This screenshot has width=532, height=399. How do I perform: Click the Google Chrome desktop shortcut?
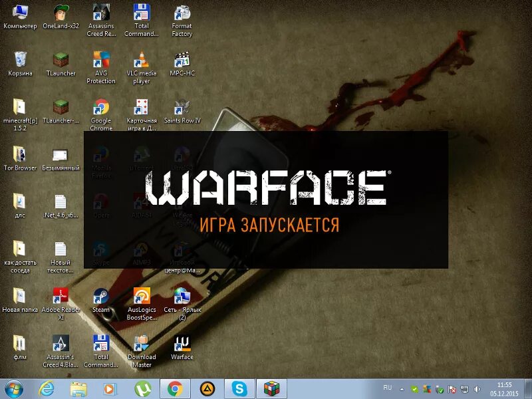point(101,114)
